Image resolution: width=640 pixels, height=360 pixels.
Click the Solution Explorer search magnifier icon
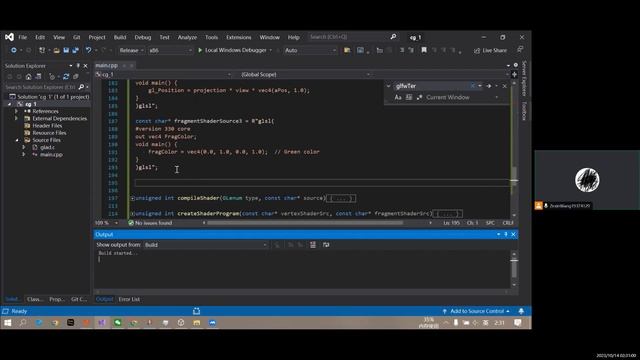81,87
